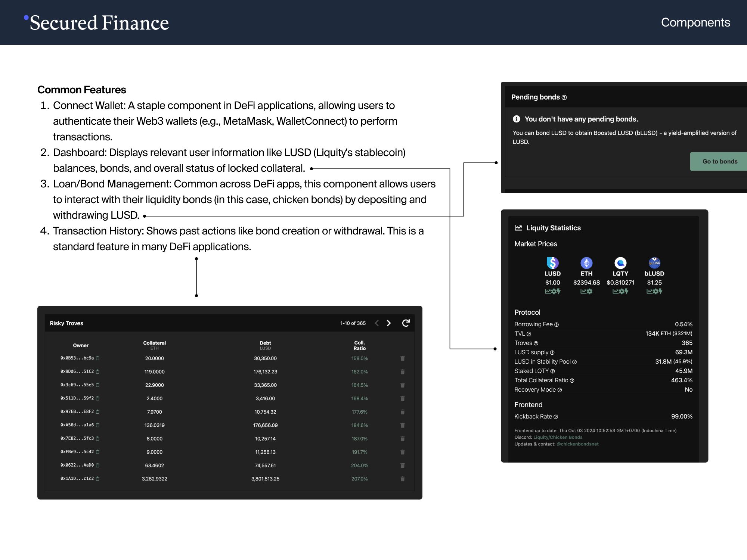Open help icon next to Recovery Mode
The image size is (747, 560).
pyautogui.click(x=560, y=390)
